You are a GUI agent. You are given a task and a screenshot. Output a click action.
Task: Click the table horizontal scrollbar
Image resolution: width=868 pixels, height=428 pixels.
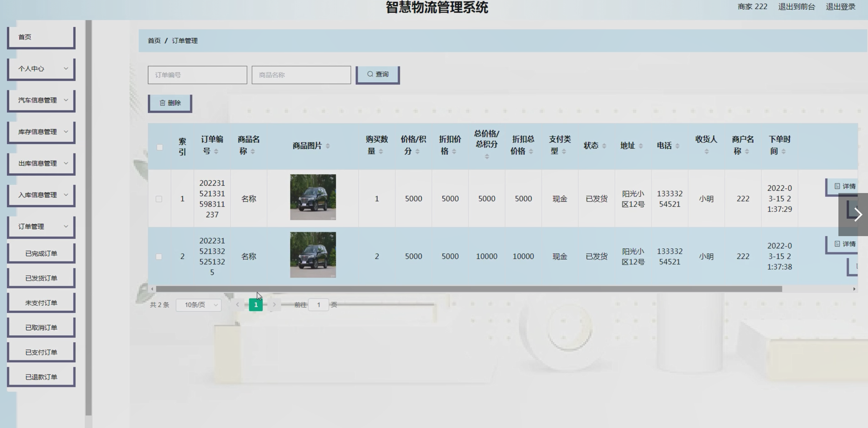pos(469,289)
